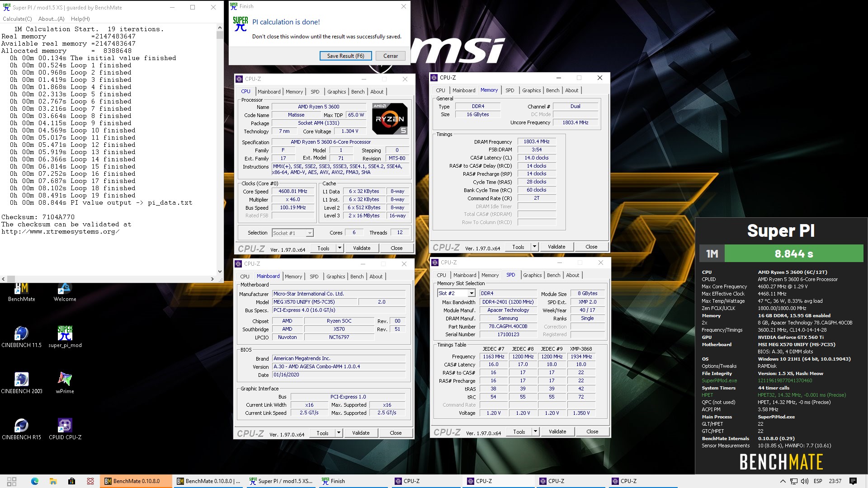This screenshot has width=868, height=488.
Task: Open Microsoft Store from the taskbar
Action: [71, 481]
